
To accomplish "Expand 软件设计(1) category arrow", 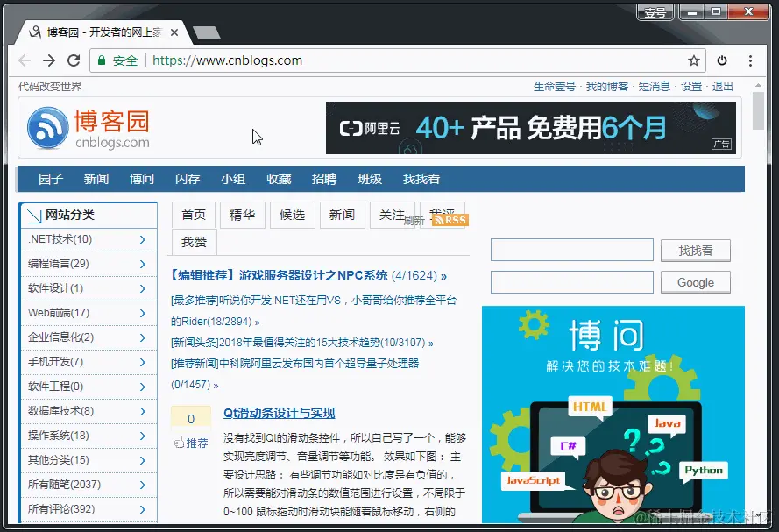I will pyautogui.click(x=143, y=288).
